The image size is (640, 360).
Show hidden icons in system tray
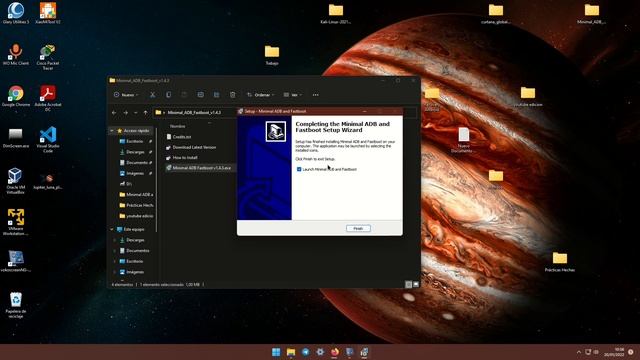pyautogui.click(x=578, y=352)
